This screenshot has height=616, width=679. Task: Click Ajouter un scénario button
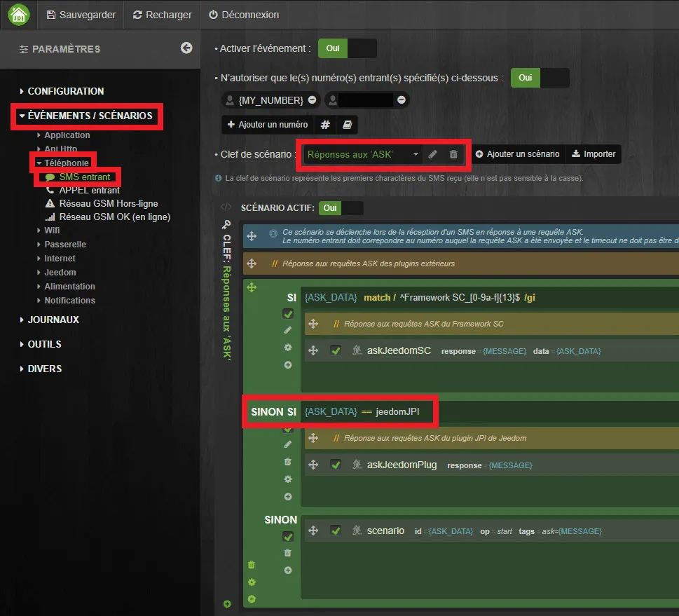tap(517, 154)
